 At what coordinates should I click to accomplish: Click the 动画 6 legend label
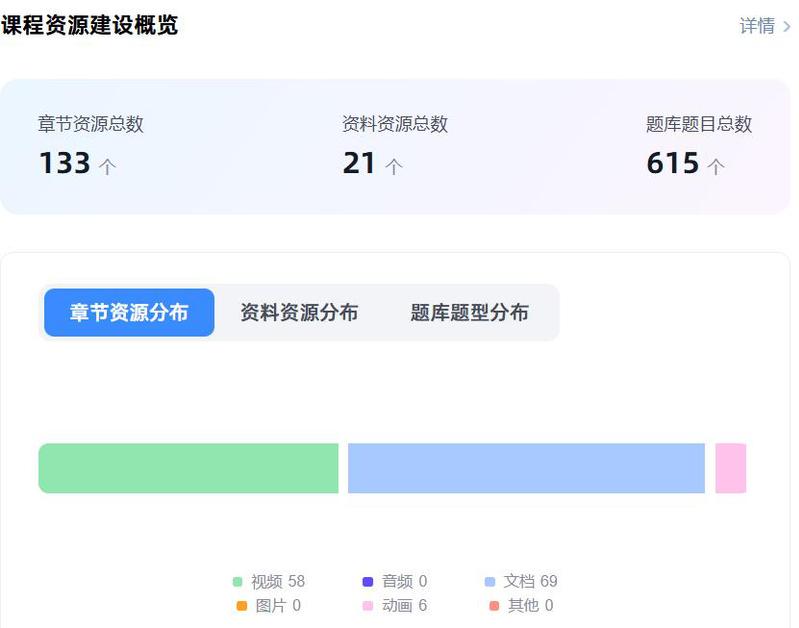404,606
